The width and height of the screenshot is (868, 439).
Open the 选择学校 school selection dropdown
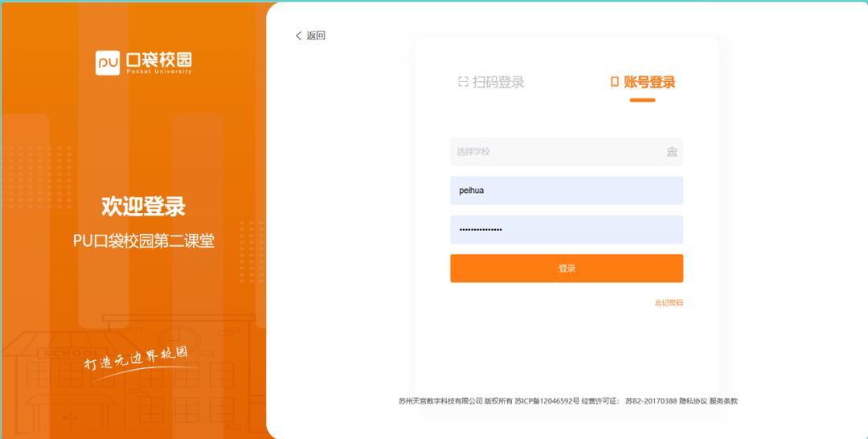point(555,152)
